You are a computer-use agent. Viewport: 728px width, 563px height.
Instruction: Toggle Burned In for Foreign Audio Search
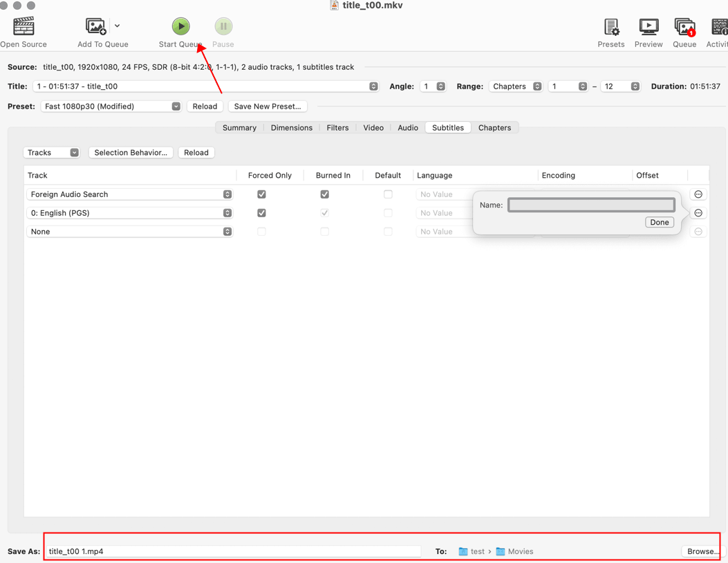pyautogui.click(x=324, y=194)
